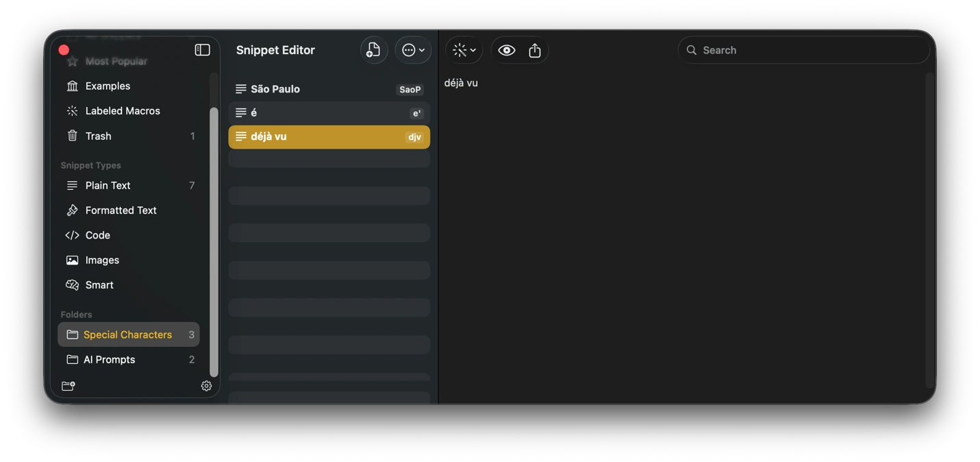Filter by Plain Text snippets
This screenshot has height=462, width=980.
(129, 186)
